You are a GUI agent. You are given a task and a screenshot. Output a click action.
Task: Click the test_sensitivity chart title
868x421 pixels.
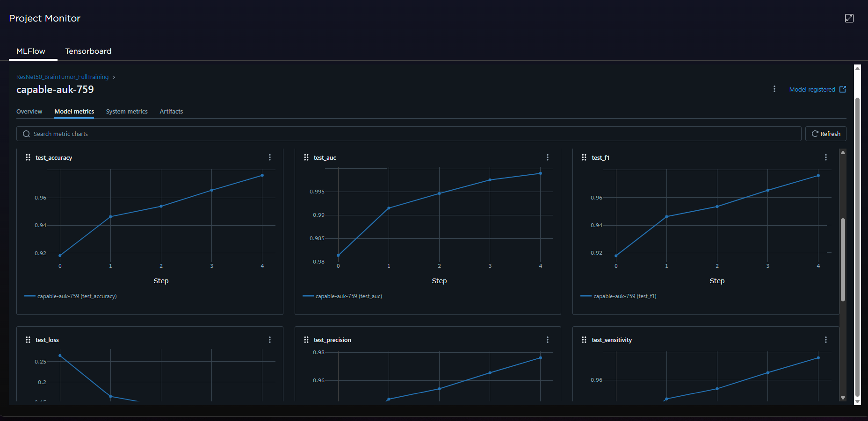tap(612, 340)
